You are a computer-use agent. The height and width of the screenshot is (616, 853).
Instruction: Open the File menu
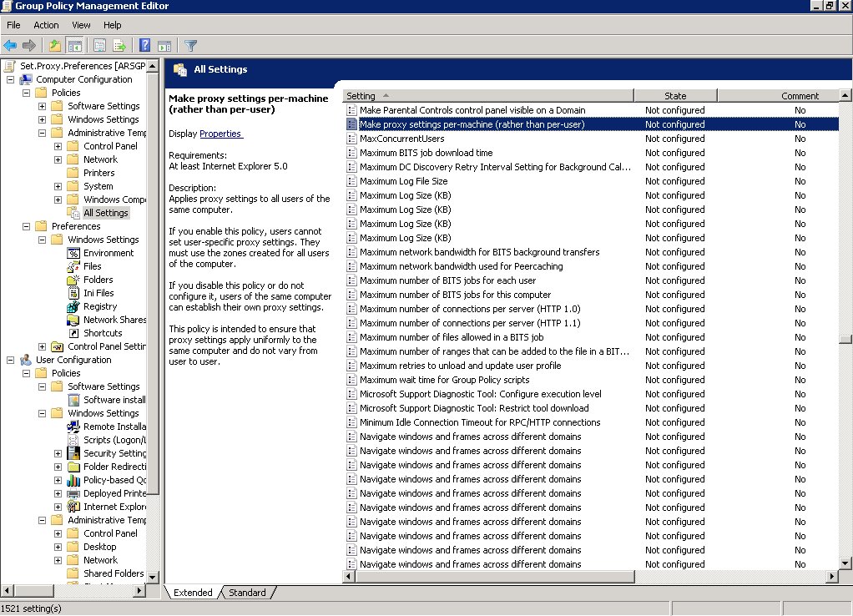pos(13,25)
